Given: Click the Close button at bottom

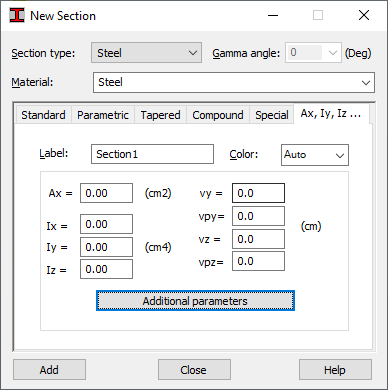Looking at the screenshot, I should 194,370.
